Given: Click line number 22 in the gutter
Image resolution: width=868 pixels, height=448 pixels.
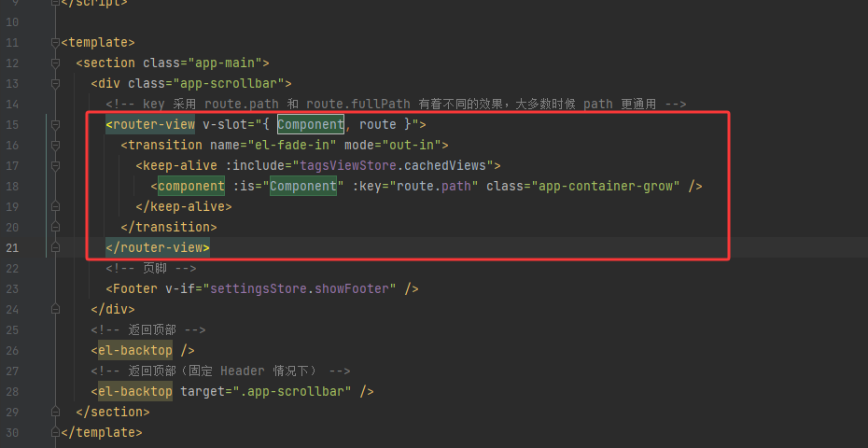Looking at the screenshot, I should pyautogui.click(x=12, y=268).
